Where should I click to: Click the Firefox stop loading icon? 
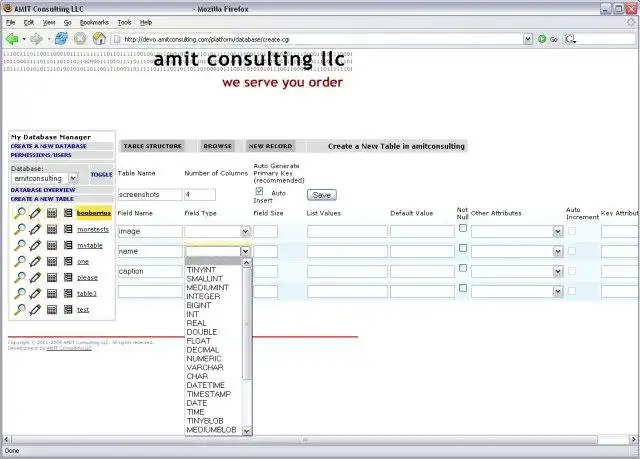[x=80, y=39]
